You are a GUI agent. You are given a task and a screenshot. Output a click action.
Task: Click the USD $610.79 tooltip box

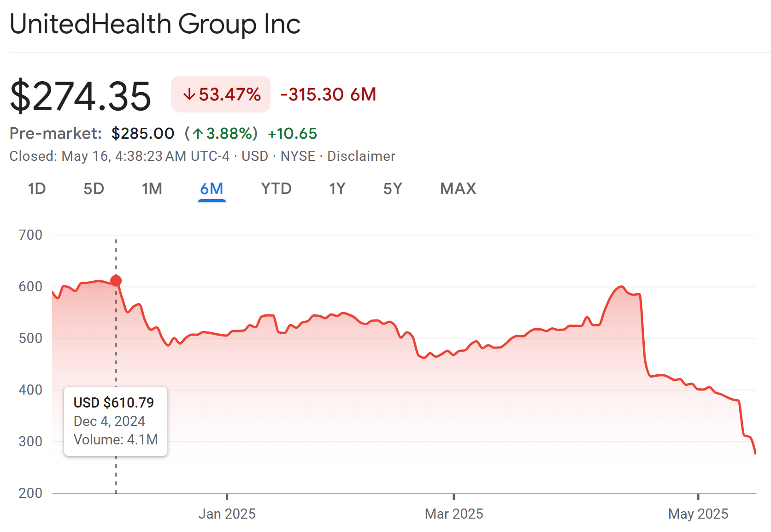point(116,421)
